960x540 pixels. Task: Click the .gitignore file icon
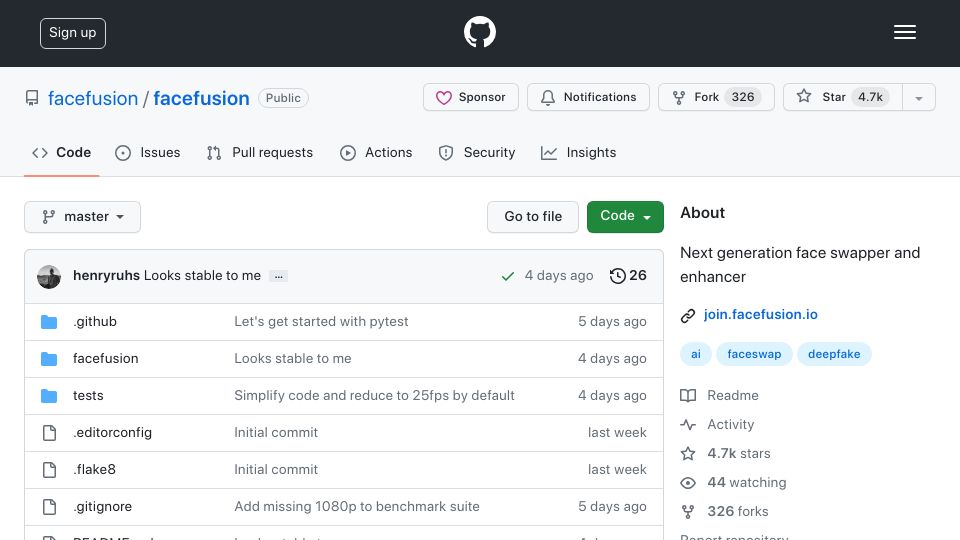tap(49, 507)
